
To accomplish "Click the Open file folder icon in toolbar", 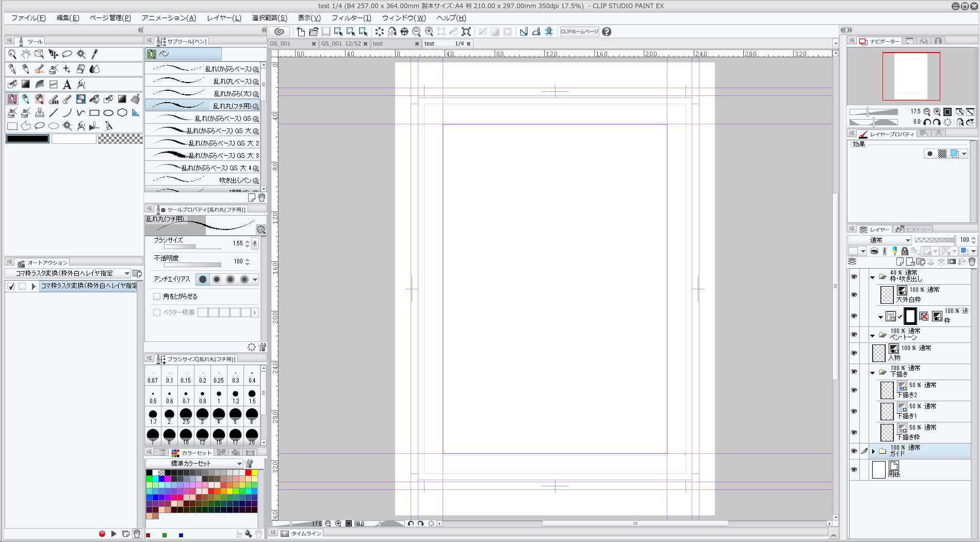I will [x=313, y=31].
